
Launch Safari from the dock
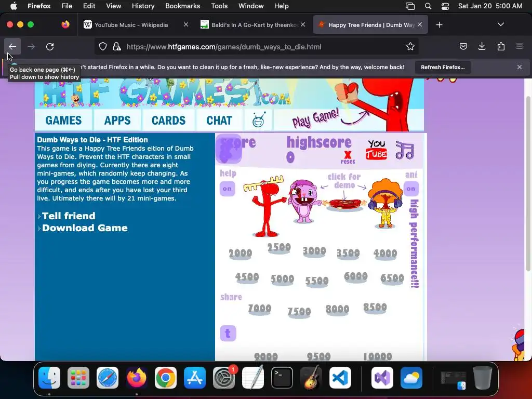coord(108,378)
